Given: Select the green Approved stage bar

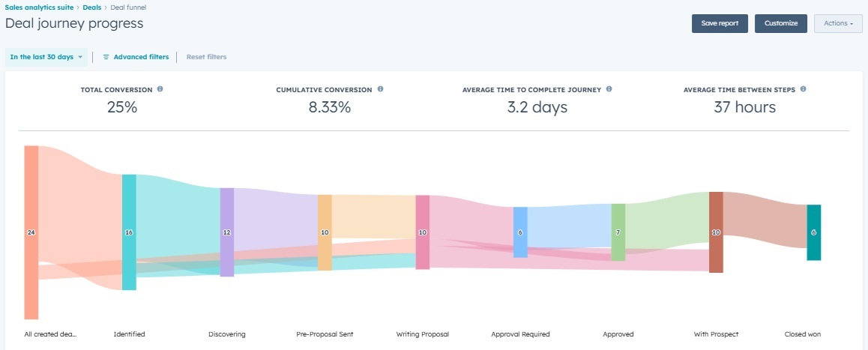Looking at the screenshot, I should click(618, 232).
